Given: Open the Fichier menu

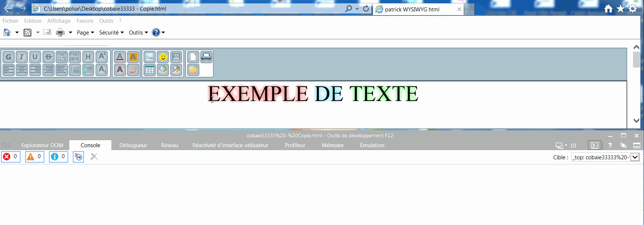Looking at the screenshot, I should pos(10,21).
